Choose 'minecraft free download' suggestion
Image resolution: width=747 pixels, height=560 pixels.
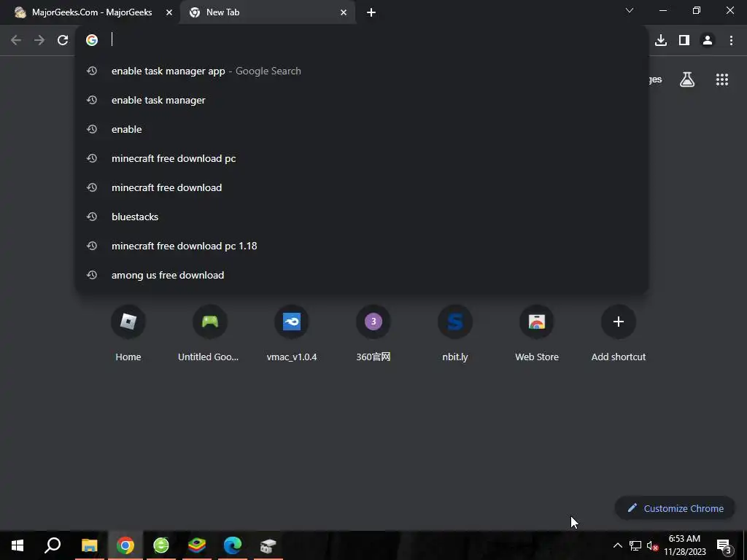click(x=362, y=187)
